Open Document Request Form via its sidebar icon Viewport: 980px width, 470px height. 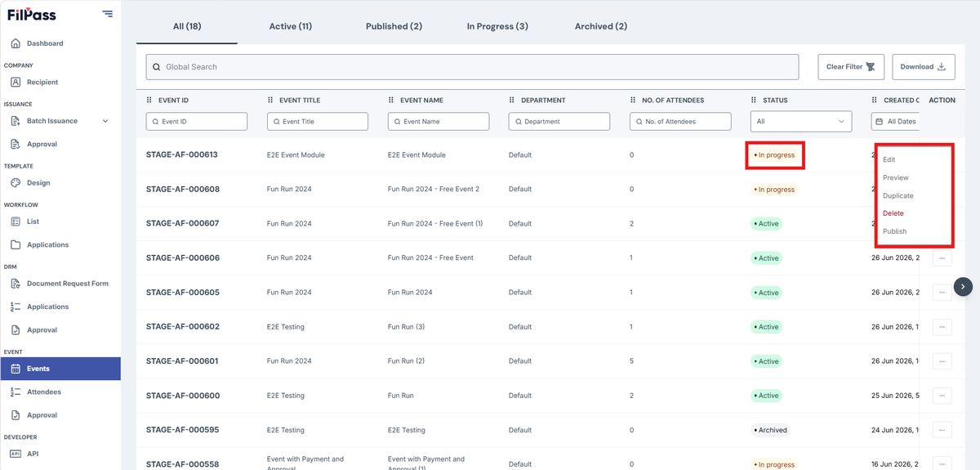[16, 284]
